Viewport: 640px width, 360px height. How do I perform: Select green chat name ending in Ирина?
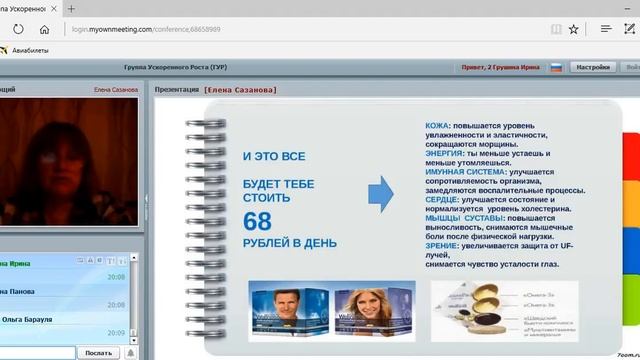15,264
